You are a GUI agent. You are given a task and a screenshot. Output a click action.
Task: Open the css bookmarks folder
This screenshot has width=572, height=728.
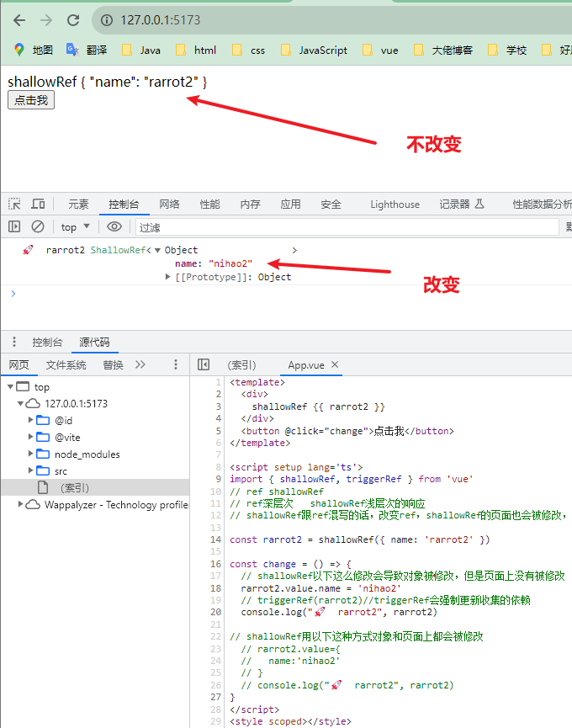click(249, 50)
